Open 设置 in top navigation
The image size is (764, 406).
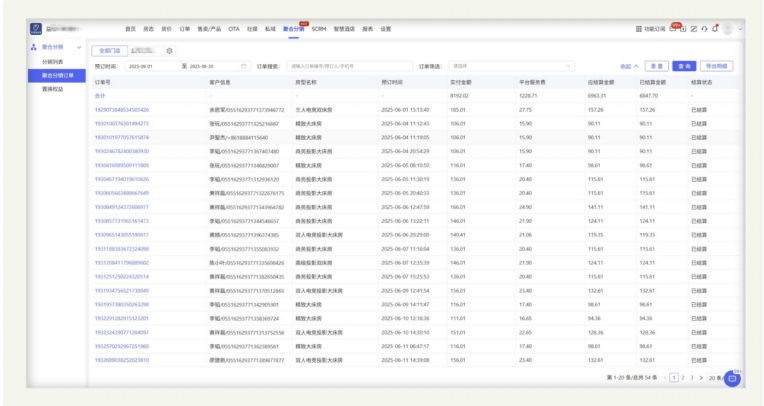click(386, 29)
